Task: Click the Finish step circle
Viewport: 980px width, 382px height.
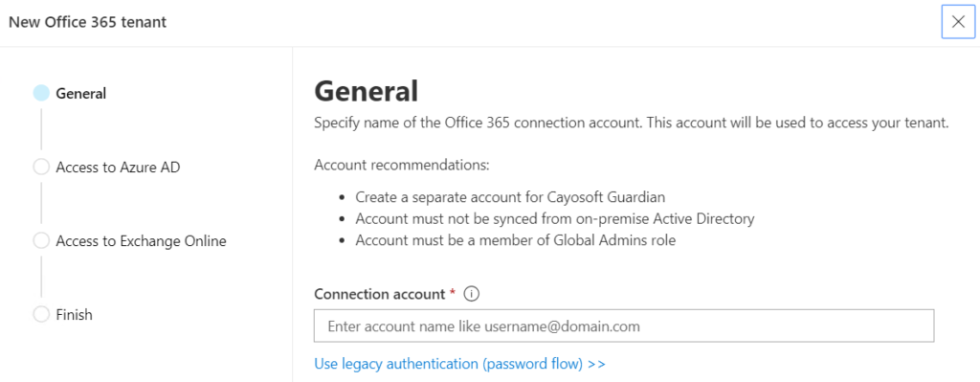Action: (x=41, y=314)
